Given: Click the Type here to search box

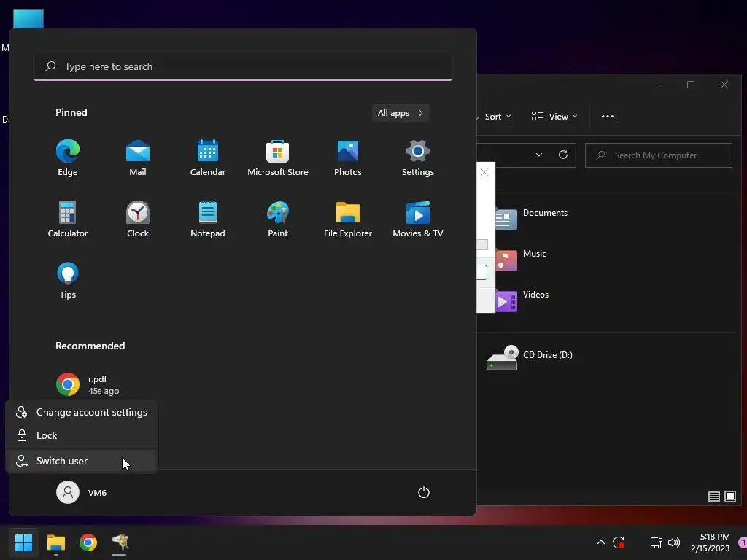Looking at the screenshot, I should pyautogui.click(x=243, y=66).
